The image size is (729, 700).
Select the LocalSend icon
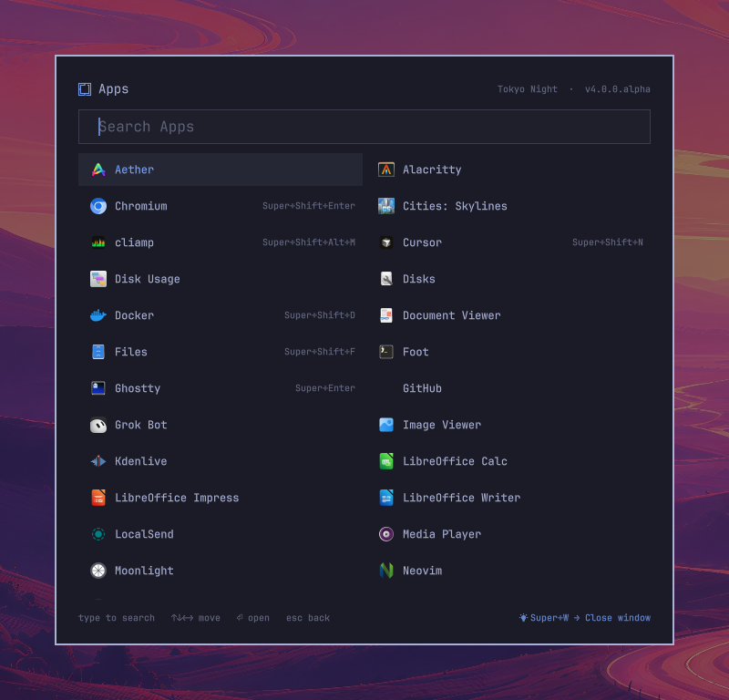(x=98, y=534)
